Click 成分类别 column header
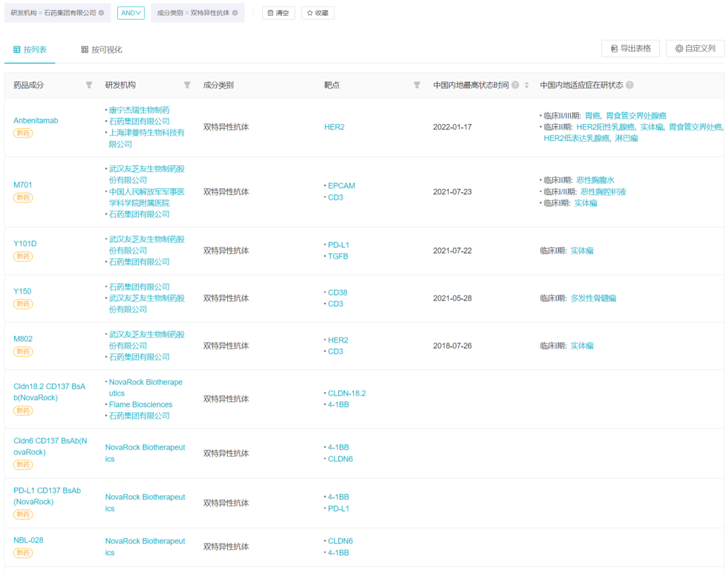 pos(218,85)
